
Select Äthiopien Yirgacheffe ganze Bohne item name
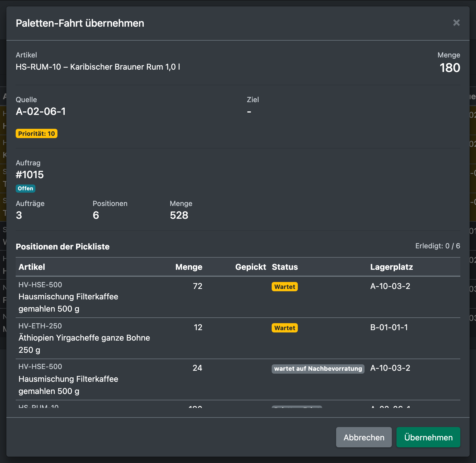point(84,344)
